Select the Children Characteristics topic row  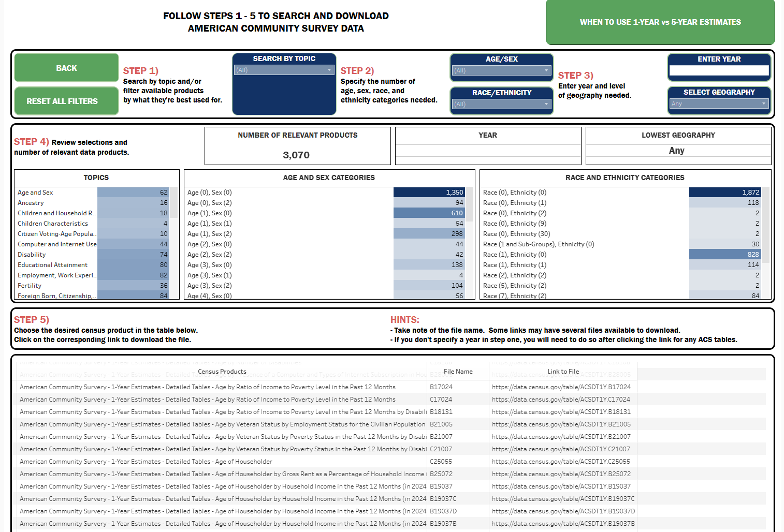[x=93, y=224]
